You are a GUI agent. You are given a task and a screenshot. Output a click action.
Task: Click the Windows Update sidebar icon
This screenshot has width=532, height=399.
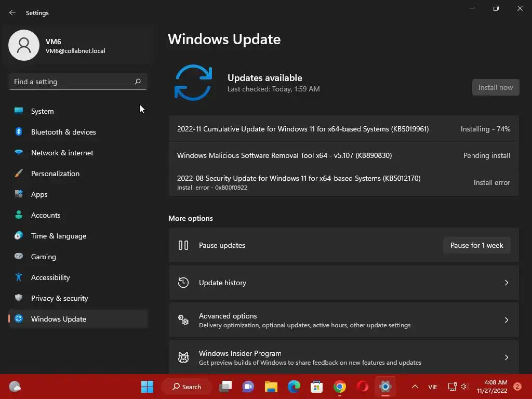(19, 318)
